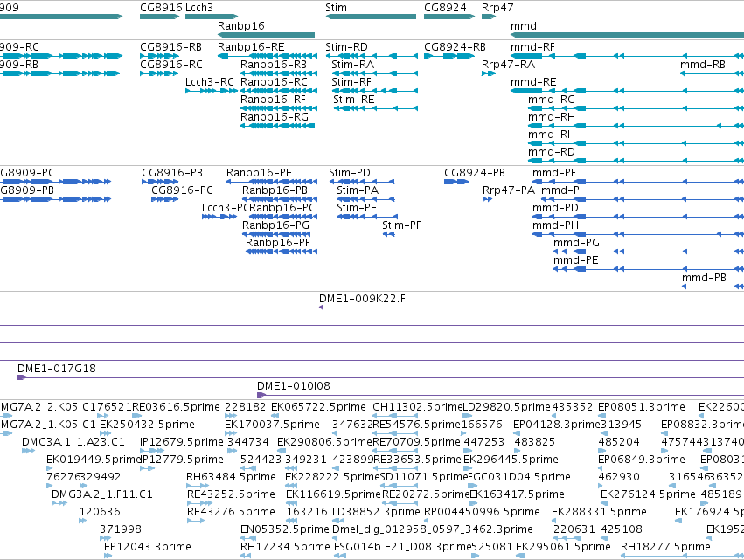The image size is (744, 560).
Task: Click EST RH18277.5prime label
Action: point(665,547)
